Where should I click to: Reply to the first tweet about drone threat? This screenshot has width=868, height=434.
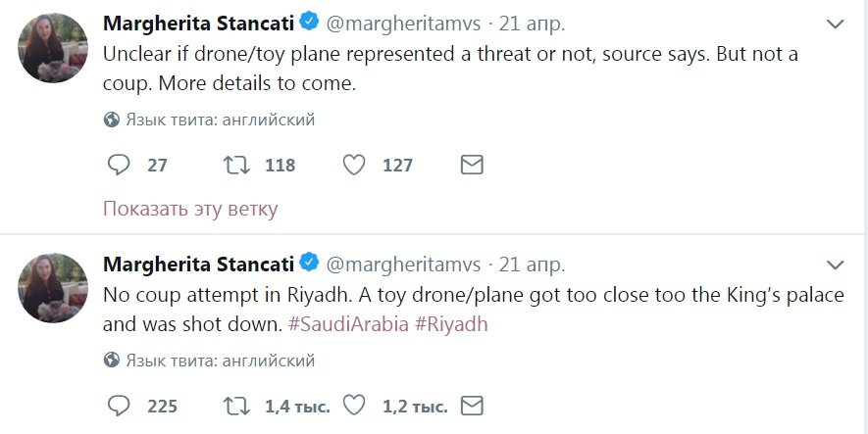(x=118, y=166)
